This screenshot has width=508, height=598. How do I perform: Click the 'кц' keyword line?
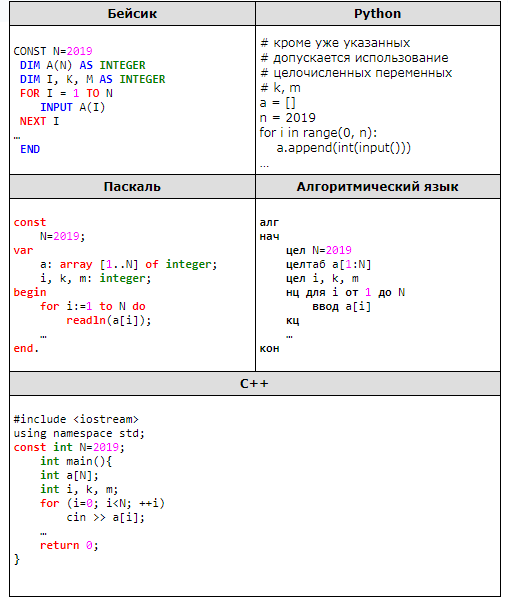pyautogui.click(x=293, y=321)
